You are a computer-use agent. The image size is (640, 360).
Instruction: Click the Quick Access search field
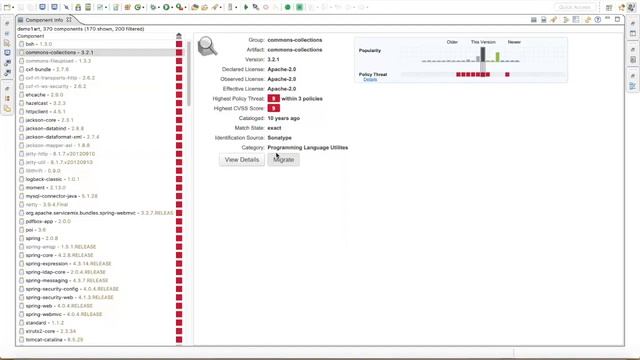(574, 7)
